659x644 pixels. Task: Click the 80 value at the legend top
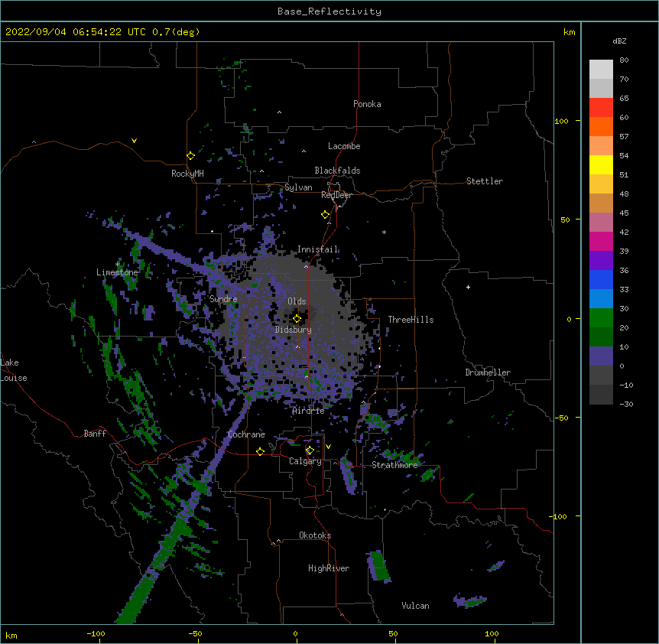click(624, 60)
